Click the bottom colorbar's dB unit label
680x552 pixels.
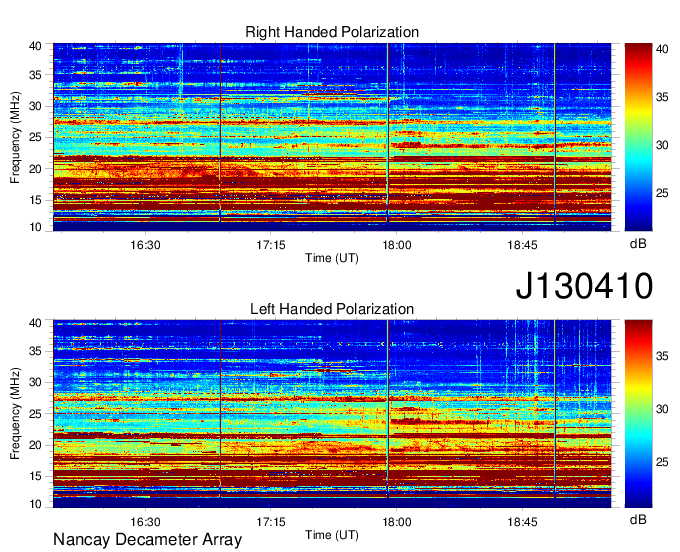(638, 519)
